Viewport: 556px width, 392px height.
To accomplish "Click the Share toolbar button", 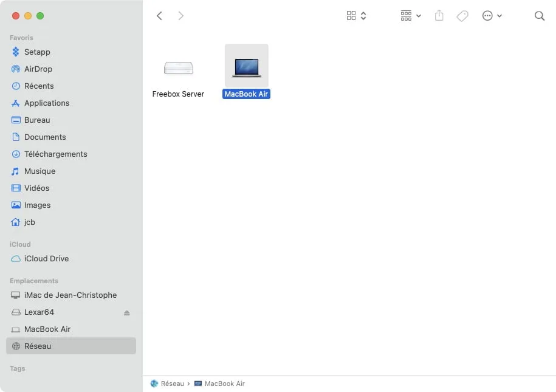I will [439, 16].
